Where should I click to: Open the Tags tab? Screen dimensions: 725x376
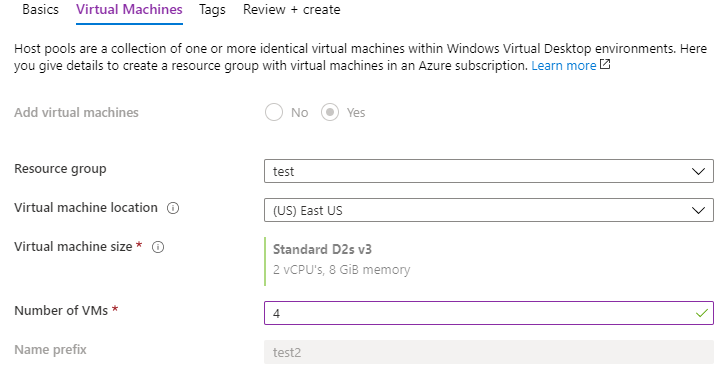coord(212,10)
